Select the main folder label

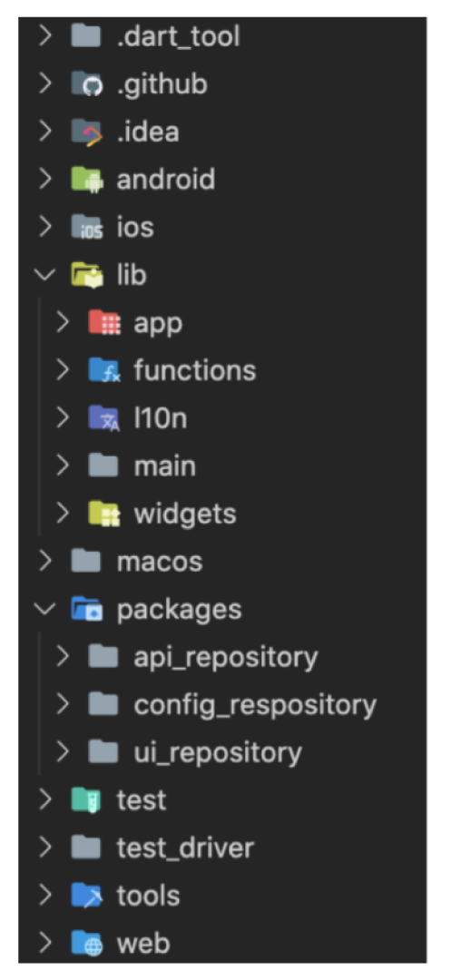(x=164, y=466)
